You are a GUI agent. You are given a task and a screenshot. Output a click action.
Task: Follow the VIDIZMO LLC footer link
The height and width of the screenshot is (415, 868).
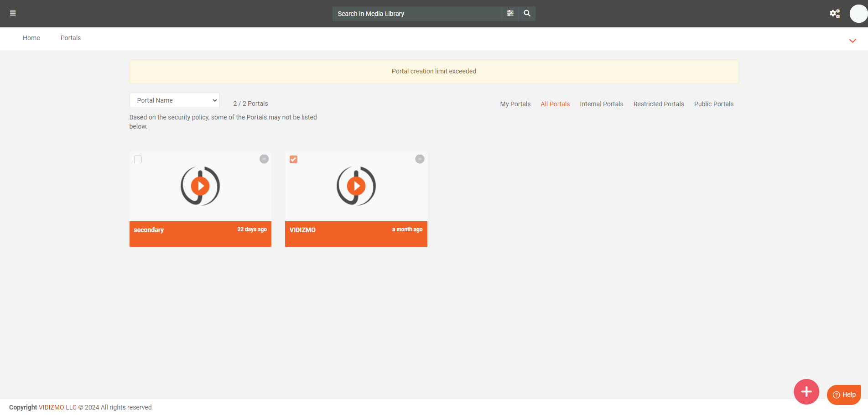(57, 407)
